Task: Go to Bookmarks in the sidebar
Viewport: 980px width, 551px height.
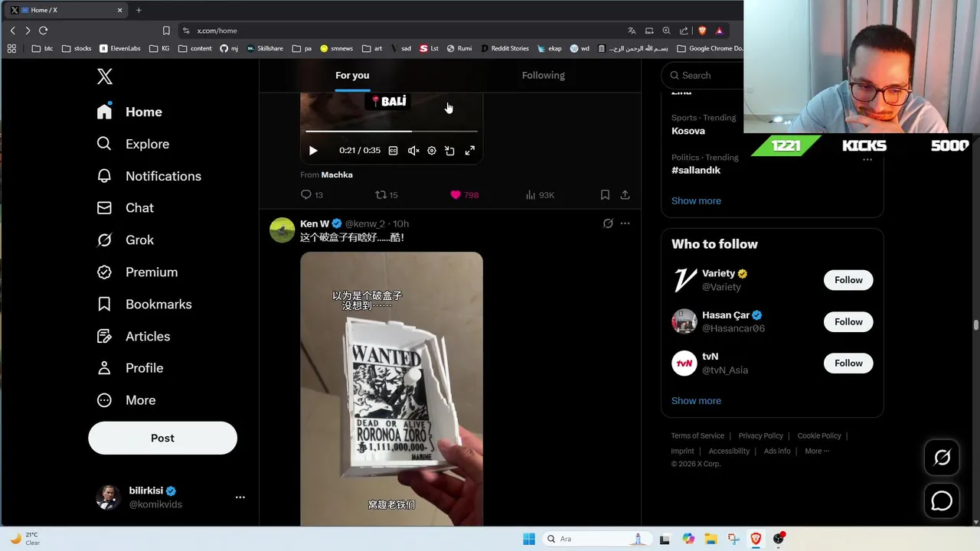Action: (x=144, y=305)
